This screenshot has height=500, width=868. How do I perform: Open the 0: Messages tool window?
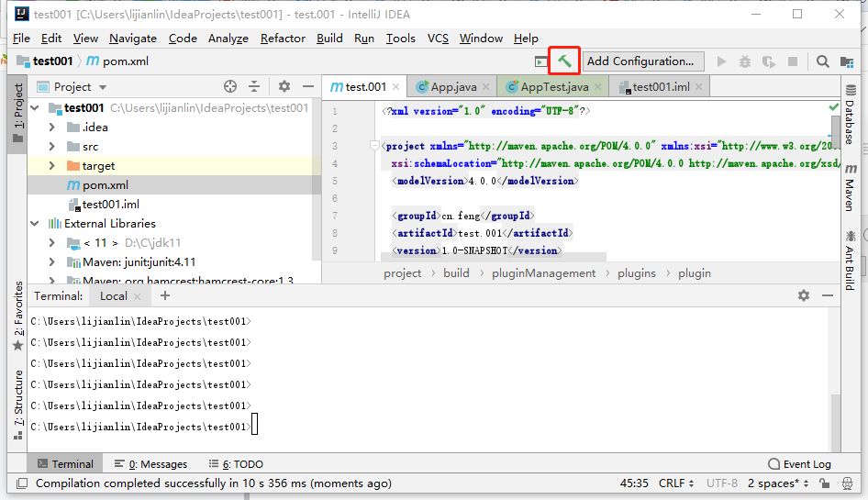pyautogui.click(x=150, y=464)
